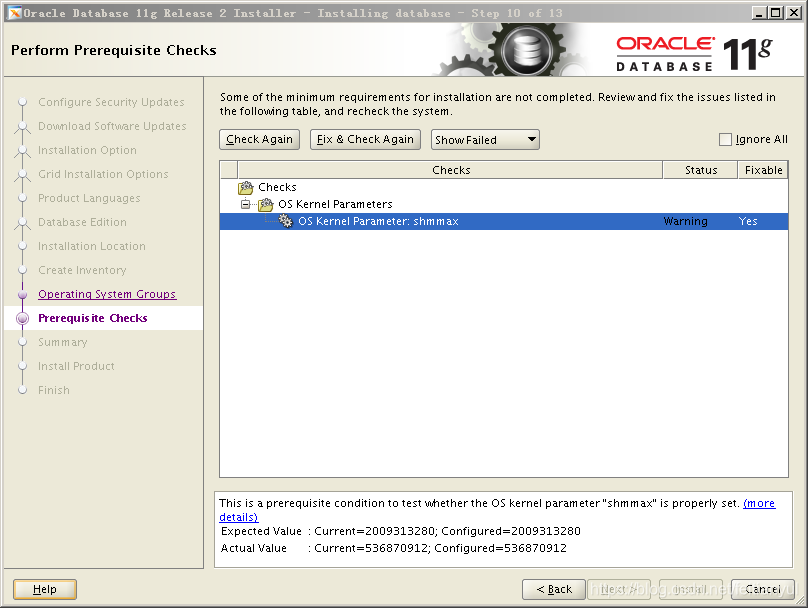Viewport: 808px width, 608px height.
Task: Click the Finish step label
Action: (x=54, y=391)
